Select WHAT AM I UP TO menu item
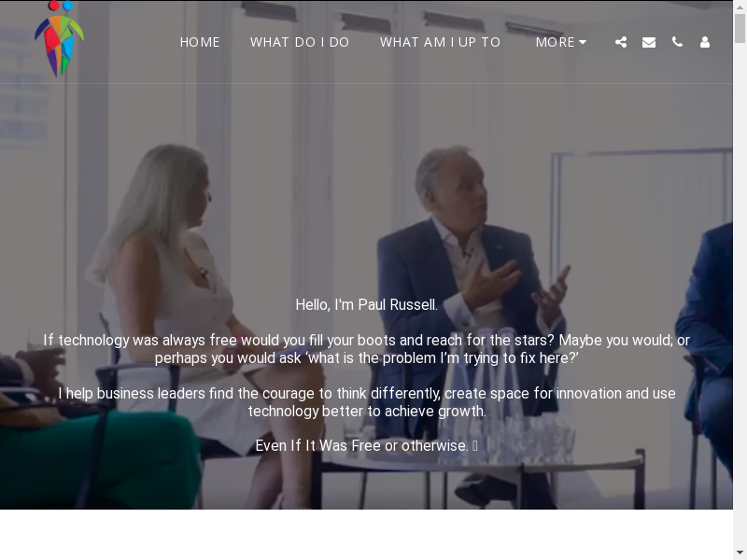Screen dimensions: 747x560 coord(440,42)
